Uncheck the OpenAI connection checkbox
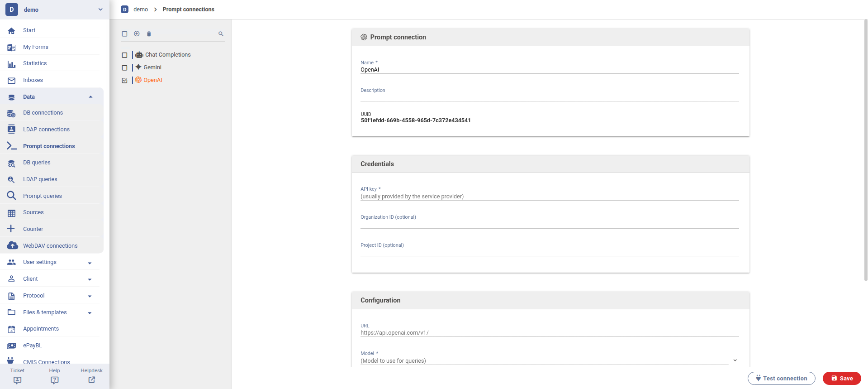This screenshot has height=389, width=868. tap(125, 80)
